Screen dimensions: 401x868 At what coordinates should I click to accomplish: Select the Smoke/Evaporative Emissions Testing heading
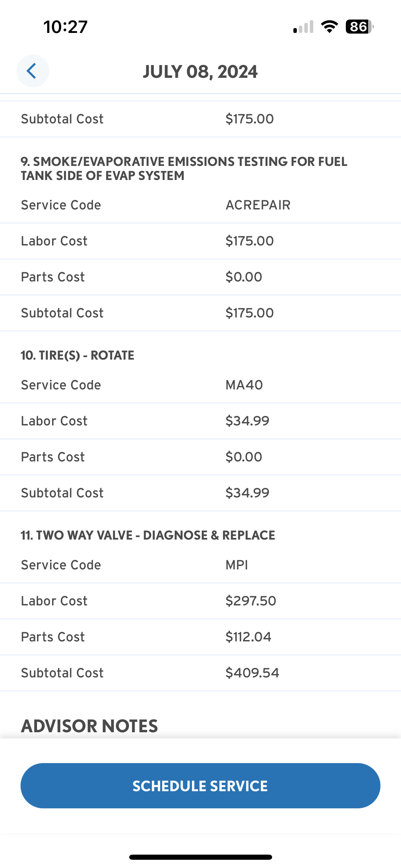[184, 168]
